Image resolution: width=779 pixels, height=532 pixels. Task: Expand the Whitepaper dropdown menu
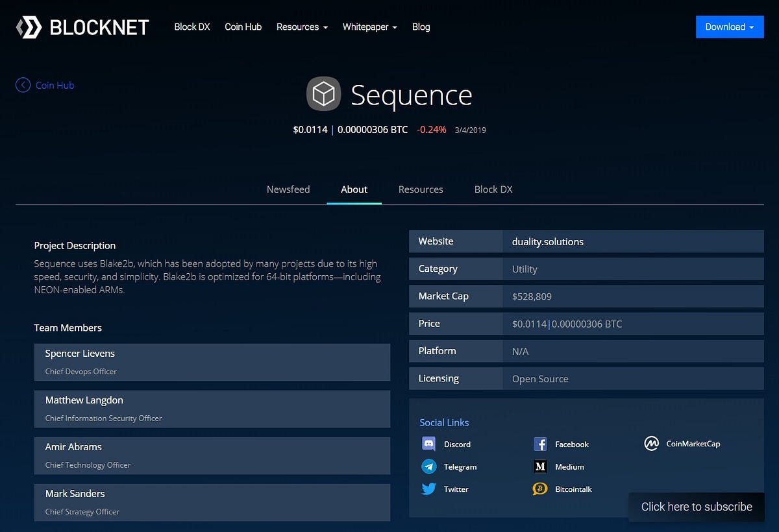click(x=370, y=27)
